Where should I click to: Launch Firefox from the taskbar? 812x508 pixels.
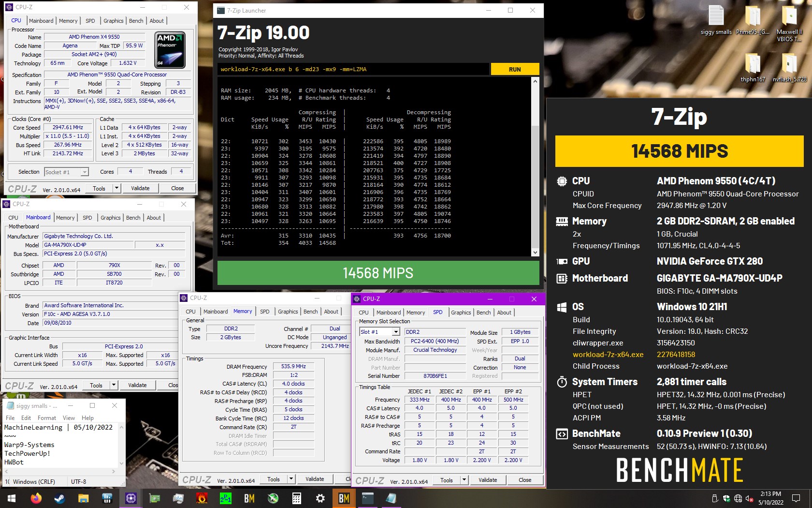point(36,498)
